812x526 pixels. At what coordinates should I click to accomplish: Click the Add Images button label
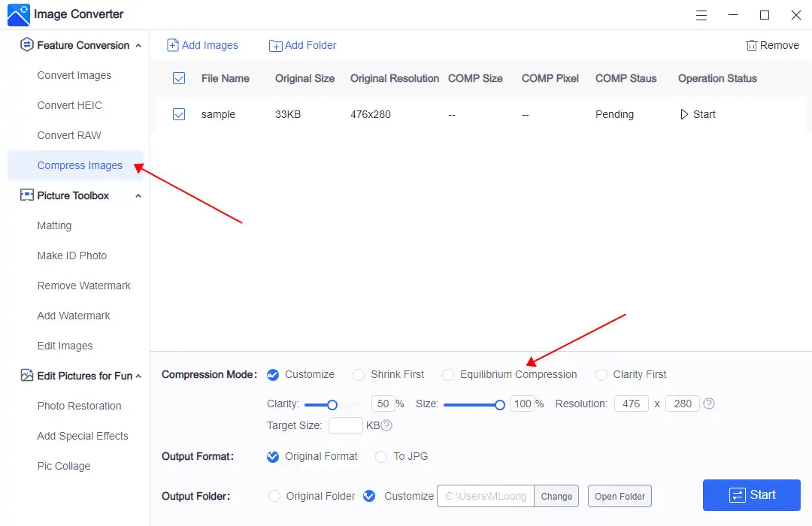[210, 46]
